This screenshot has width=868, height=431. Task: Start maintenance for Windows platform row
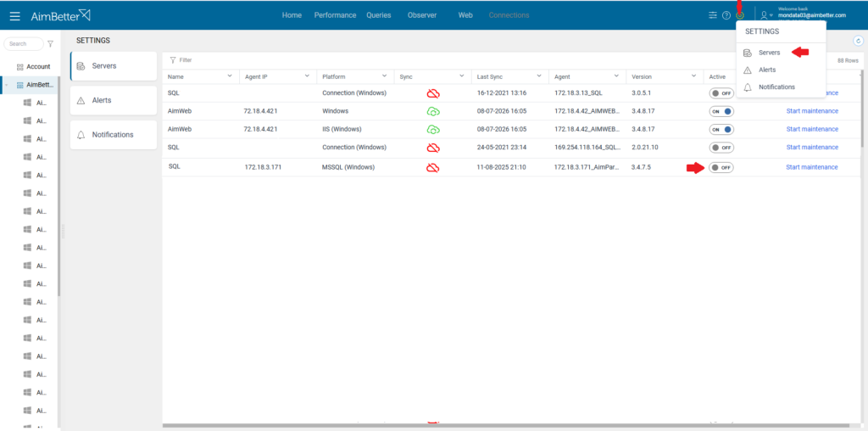(x=812, y=111)
